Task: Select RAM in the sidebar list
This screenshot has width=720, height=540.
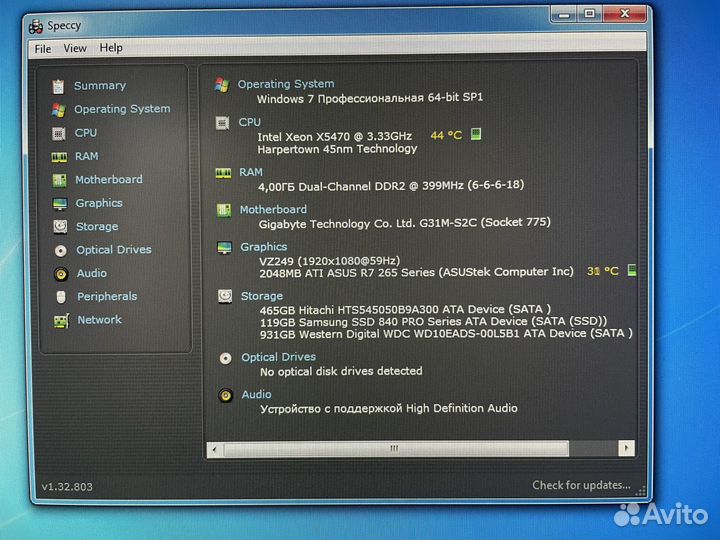Action: pos(87,156)
